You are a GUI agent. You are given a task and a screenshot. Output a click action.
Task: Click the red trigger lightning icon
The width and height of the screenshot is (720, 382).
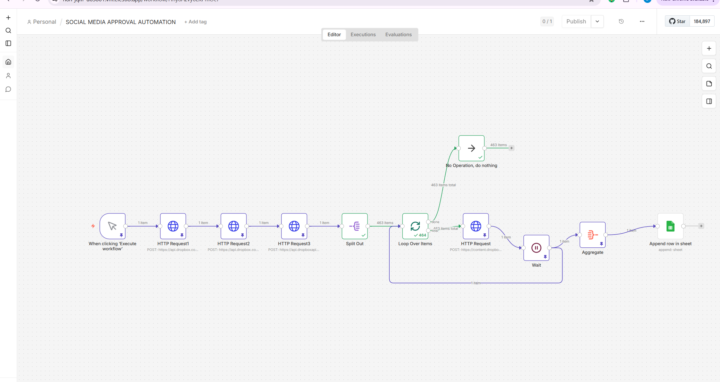(93, 226)
